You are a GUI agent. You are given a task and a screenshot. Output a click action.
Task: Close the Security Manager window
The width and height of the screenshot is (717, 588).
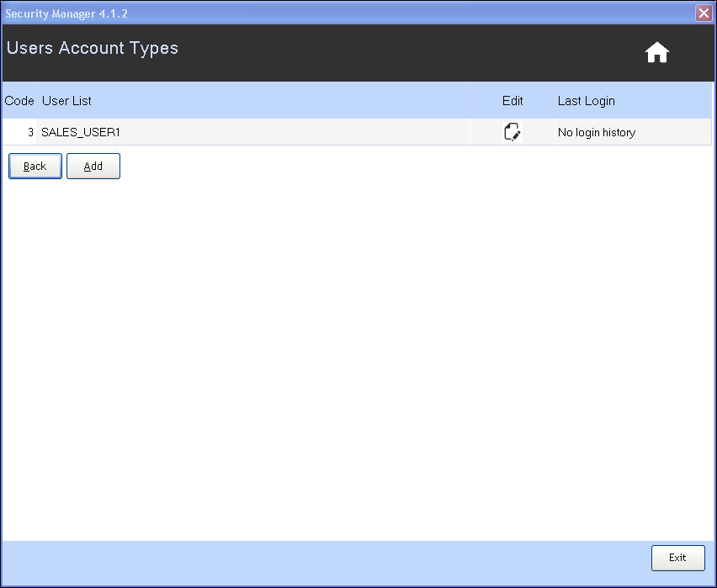click(x=704, y=13)
